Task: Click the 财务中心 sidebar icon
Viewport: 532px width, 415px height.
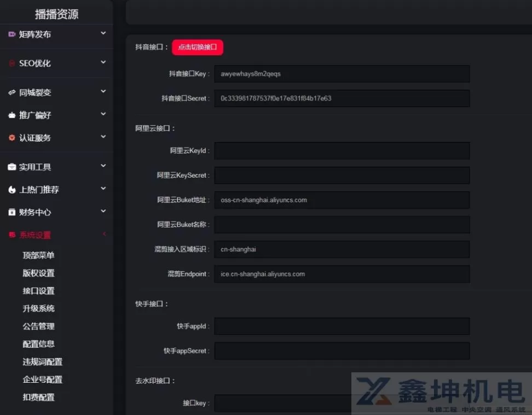Action: pos(12,212)
